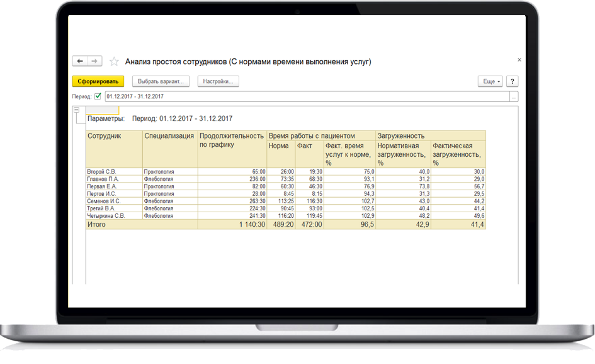Click the Четыркина С.В. employee cell
This screenshot has height=364, width=595.
(x=106, y=215)
